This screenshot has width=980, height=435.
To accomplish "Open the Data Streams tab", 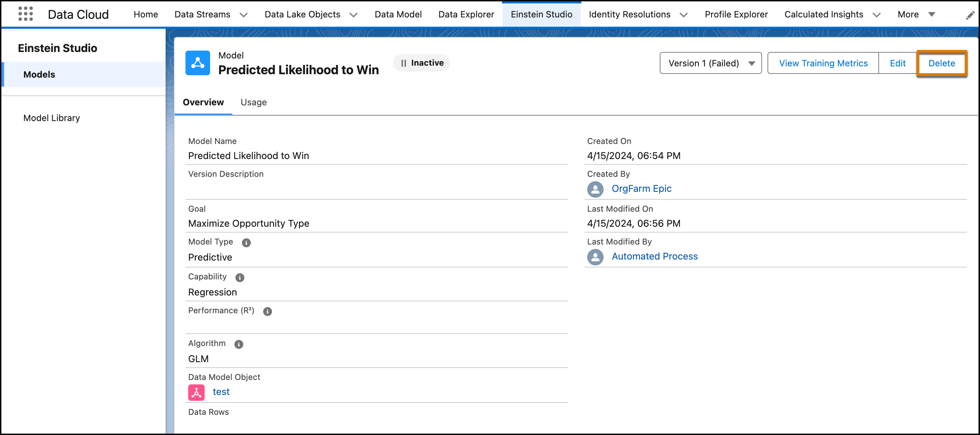I will click(x=202, y=14).
